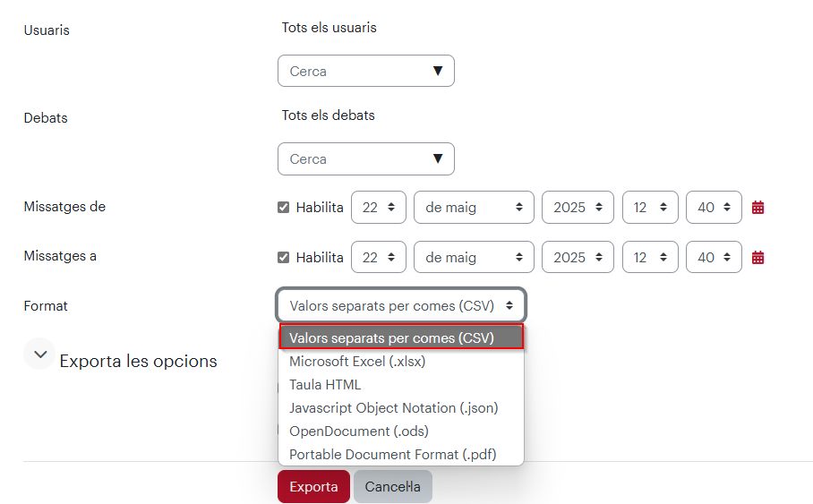Open minutes selector for Missatges a

(x=714, y=257)
